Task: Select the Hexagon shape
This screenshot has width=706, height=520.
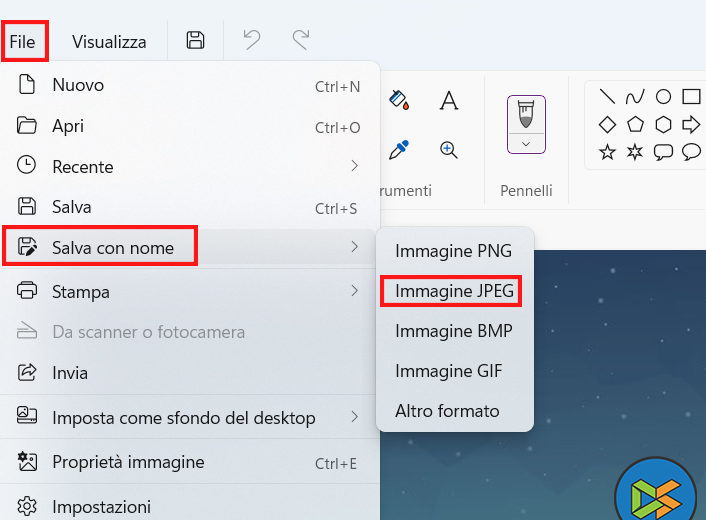Action: [663, 124]
